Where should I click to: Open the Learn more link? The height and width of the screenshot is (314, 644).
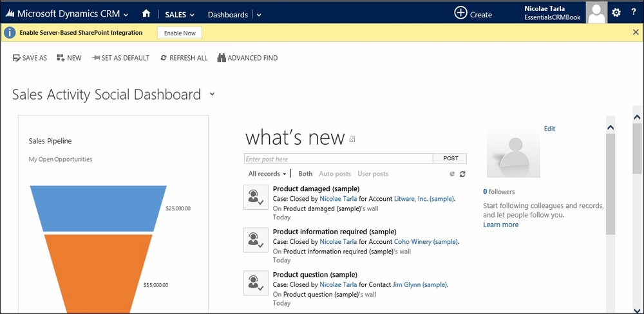(x=500, y=225)
